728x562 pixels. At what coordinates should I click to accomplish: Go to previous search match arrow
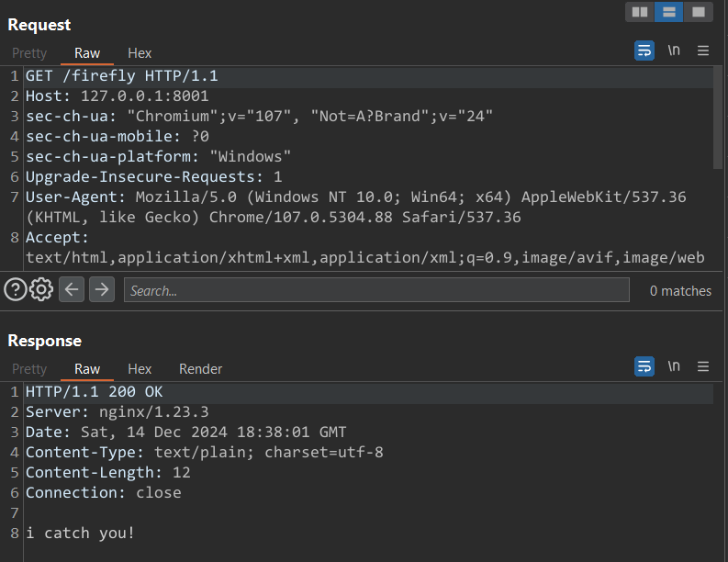(x=73, y=290)
